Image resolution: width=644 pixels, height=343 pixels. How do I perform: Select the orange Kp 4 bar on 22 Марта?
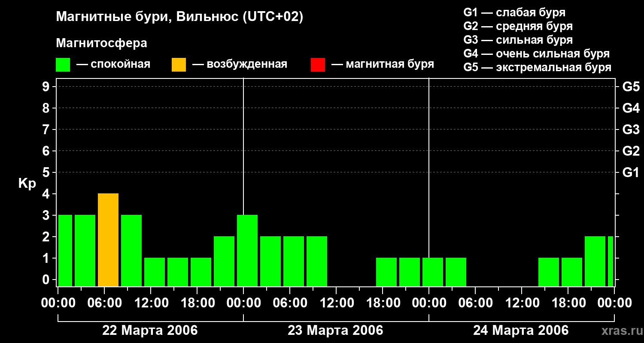108,240
